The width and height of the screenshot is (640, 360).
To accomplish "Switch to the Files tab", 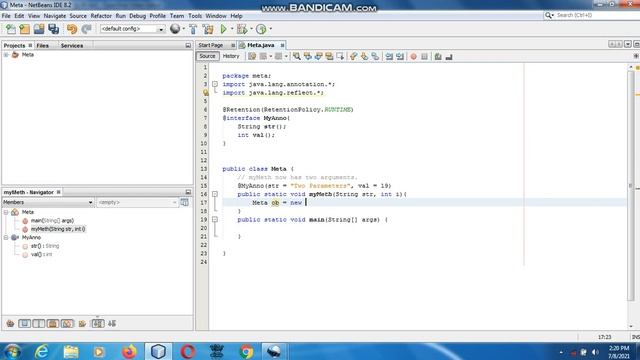I will pyautogui.click(x=42, y=46).
